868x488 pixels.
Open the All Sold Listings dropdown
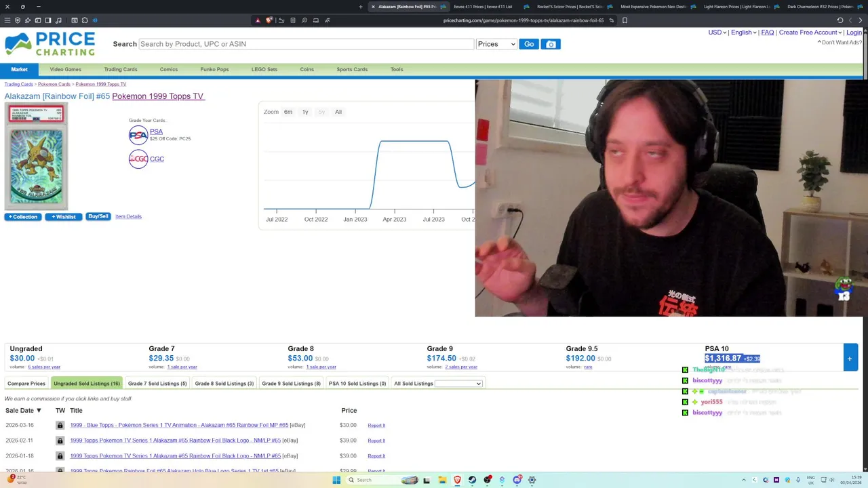pyautogui.click(x=458, y=384)
